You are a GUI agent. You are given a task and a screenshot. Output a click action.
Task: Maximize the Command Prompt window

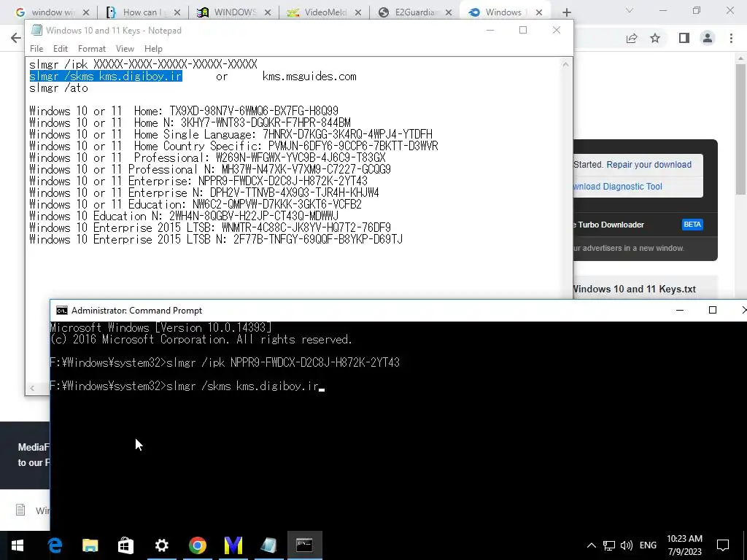tap(713, 310)
